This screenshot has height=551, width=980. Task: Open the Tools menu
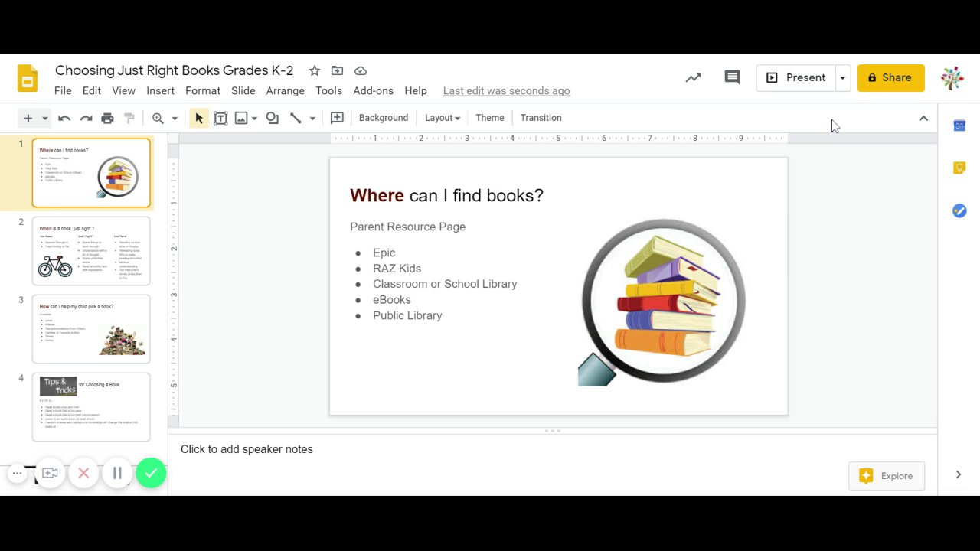[x=328, y=90]
